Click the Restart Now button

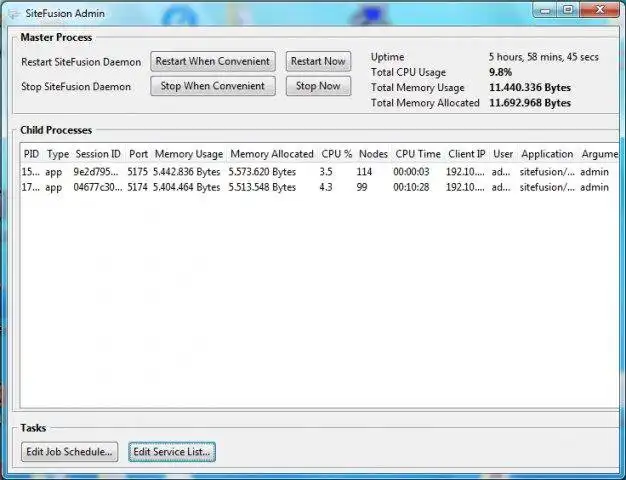318,61
